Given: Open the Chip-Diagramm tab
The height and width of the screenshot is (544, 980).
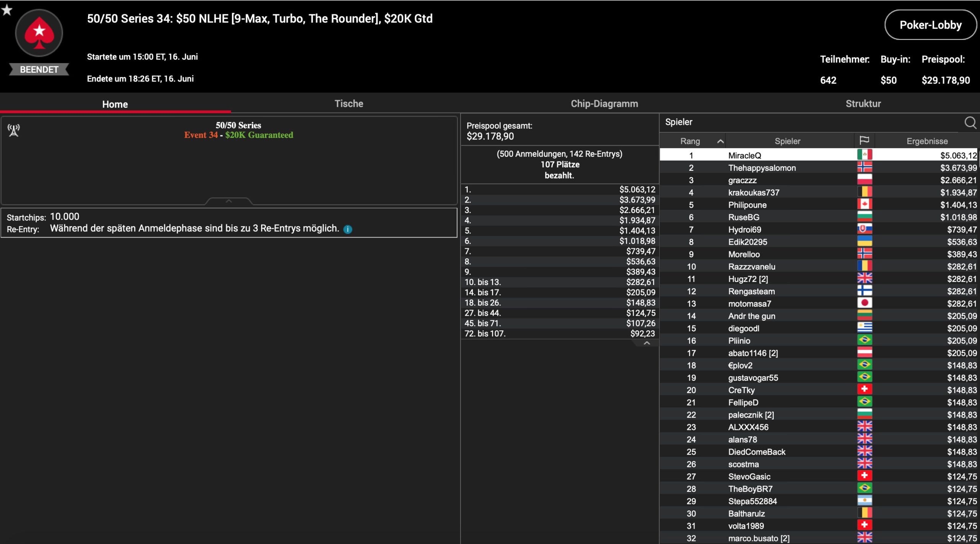Looking at the screenshot, I should [x=604, y=103].
